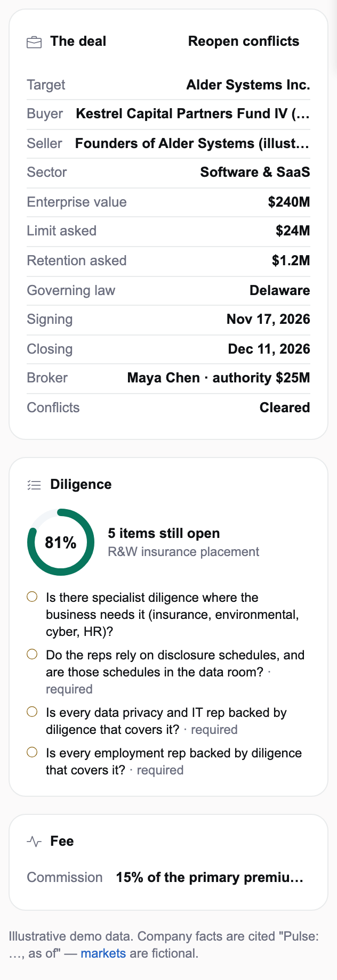This screenshot has height=980, width=337.
Task: Click the Conflicts Cleared status
Action: (x=285, y=407)
